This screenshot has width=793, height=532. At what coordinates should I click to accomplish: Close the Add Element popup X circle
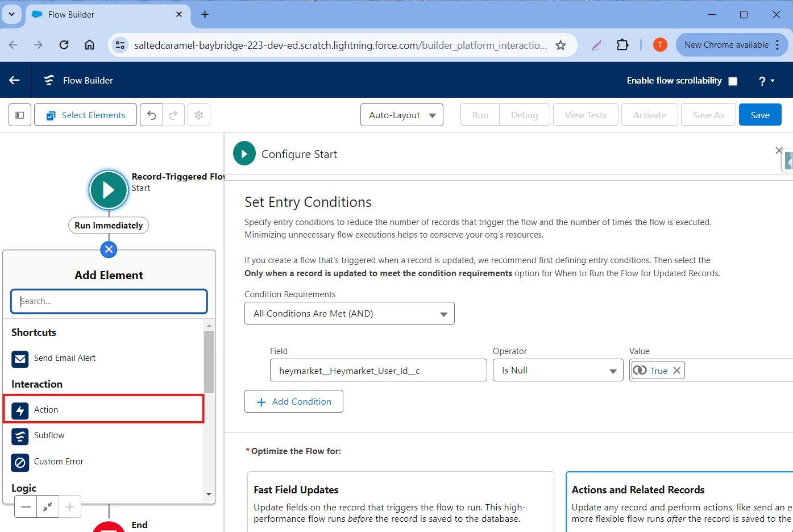(x=109, y=249)
